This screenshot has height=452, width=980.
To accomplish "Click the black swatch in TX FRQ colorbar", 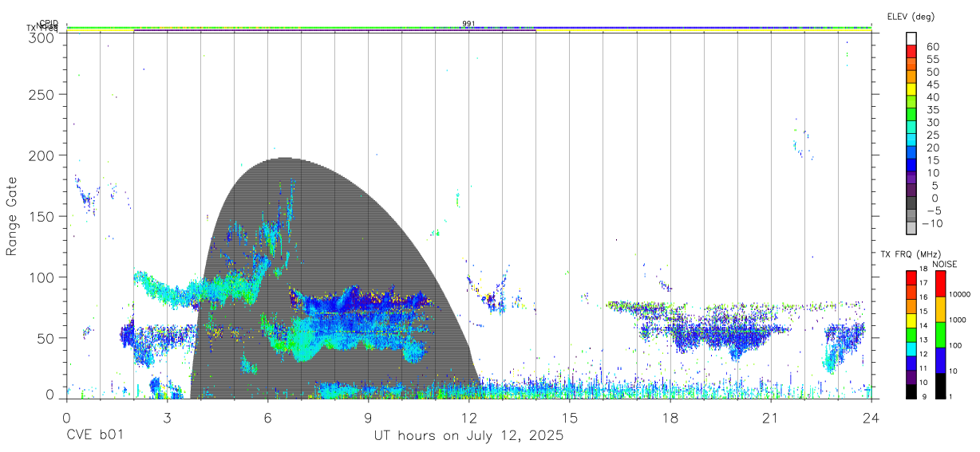I will tap(911, 391).
